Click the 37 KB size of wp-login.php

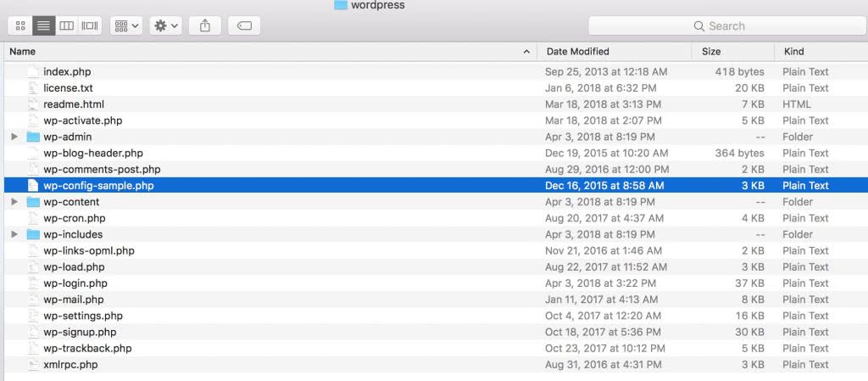click(x=749, y=283)
